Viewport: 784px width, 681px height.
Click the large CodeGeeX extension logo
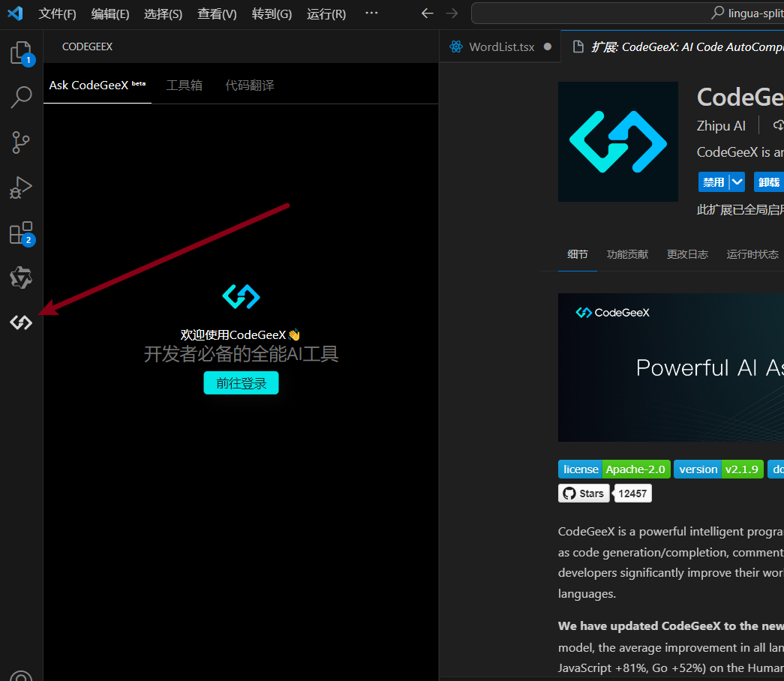618,142
